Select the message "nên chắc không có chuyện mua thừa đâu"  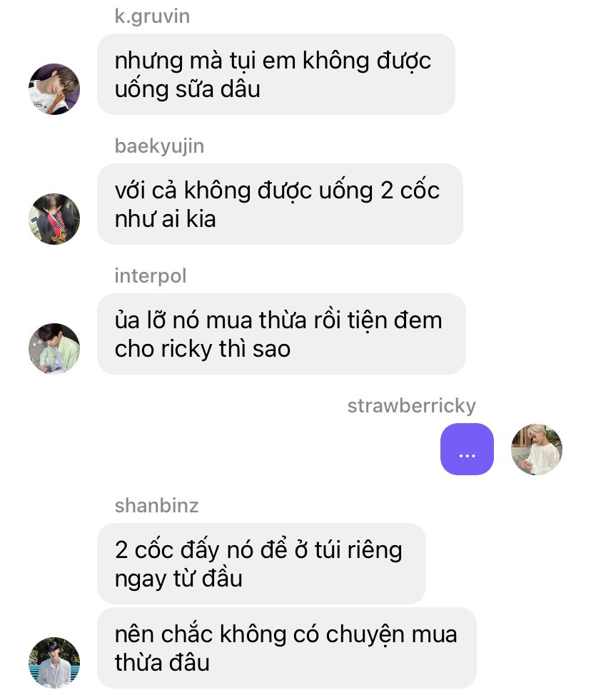click(287, 648)
